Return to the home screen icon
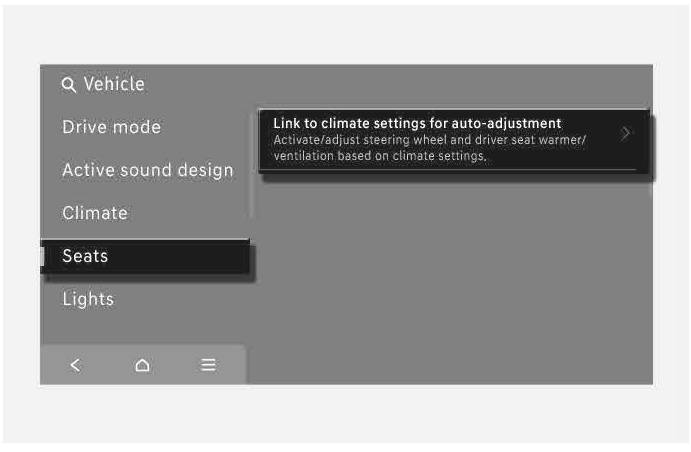Screen dimensions: 691x452 point(142,365)
